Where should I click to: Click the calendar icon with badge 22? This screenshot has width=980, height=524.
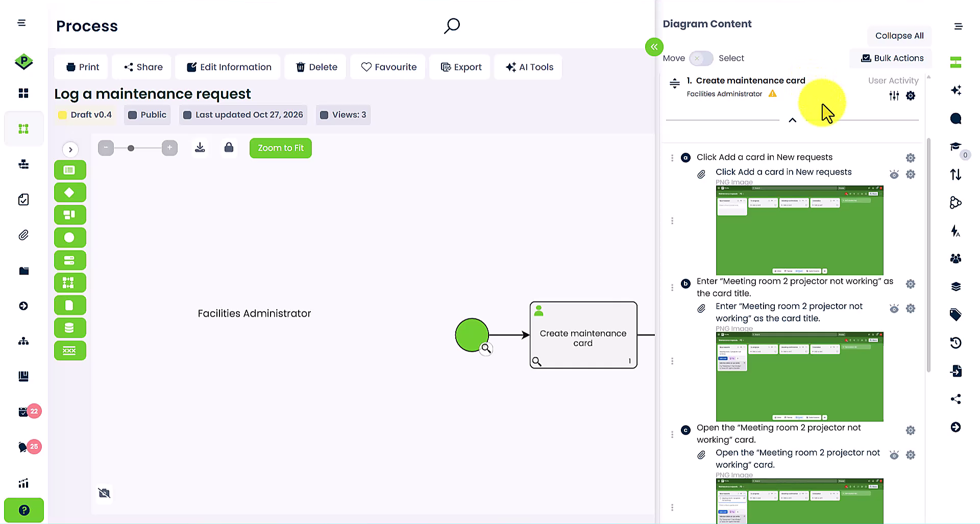23,412
